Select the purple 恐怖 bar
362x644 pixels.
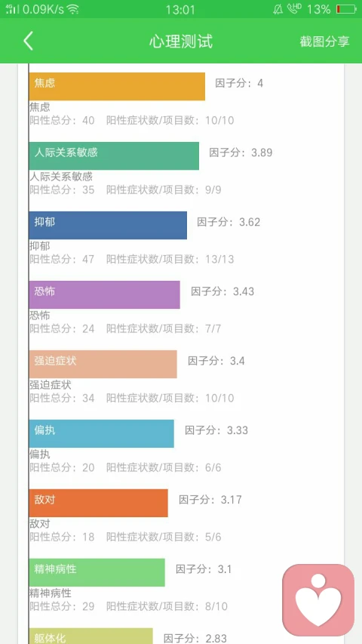(x=104, y=294)
